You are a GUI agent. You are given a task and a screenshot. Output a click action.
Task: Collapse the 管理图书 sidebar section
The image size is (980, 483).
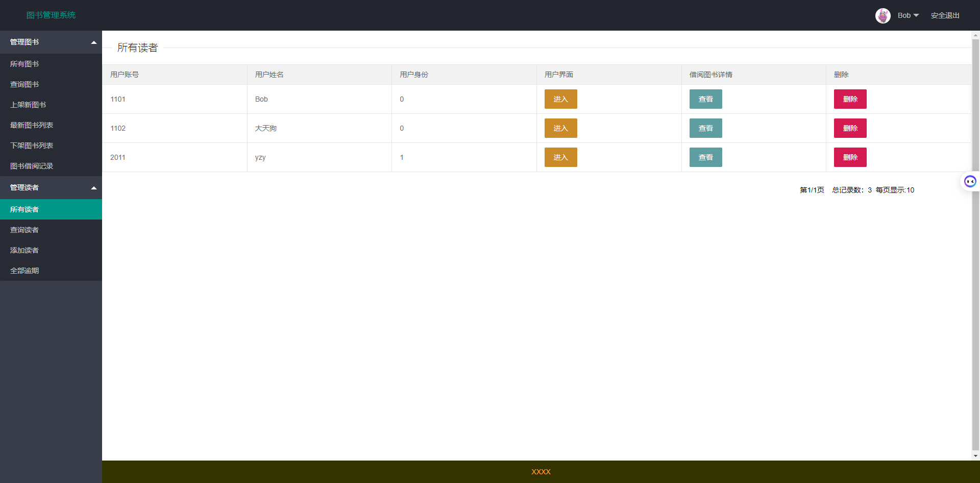51,42
